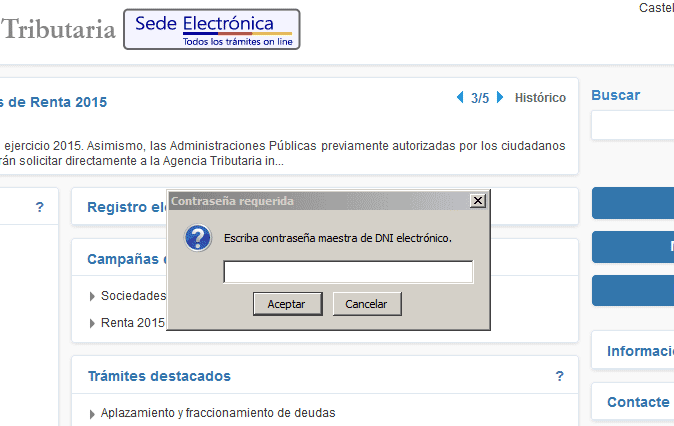Viewport: 674px width, 426px height.
Task: Open the Renta 2015 news headline
Action: click(55, 102)
